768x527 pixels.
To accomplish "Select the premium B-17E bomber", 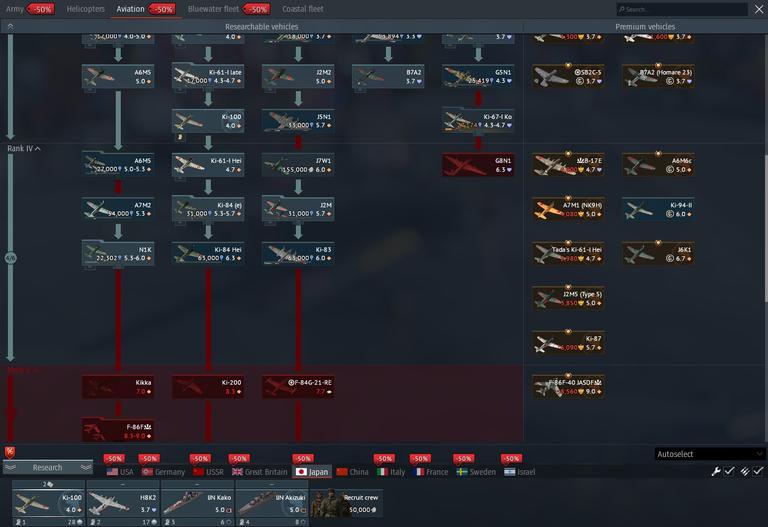I will point(568,165).
